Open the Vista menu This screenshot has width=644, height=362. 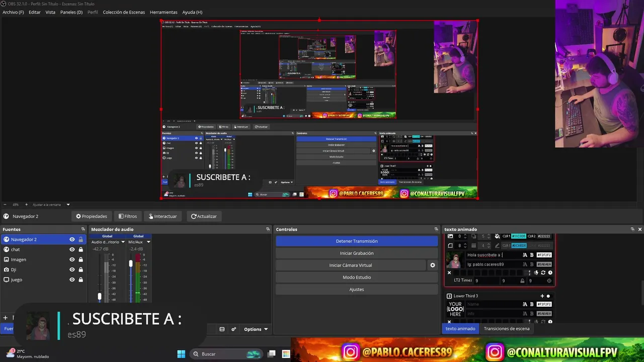coord(50,12)
